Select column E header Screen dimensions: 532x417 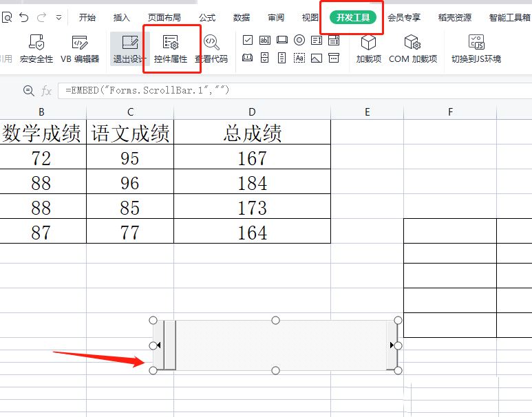click(x=367, y=112)
